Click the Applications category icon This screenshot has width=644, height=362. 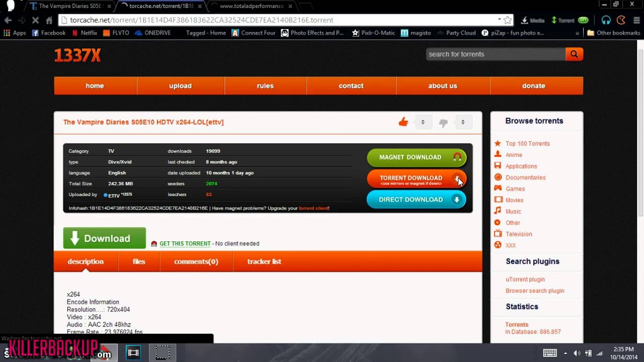pyautogui.click(x=498, y=166)
